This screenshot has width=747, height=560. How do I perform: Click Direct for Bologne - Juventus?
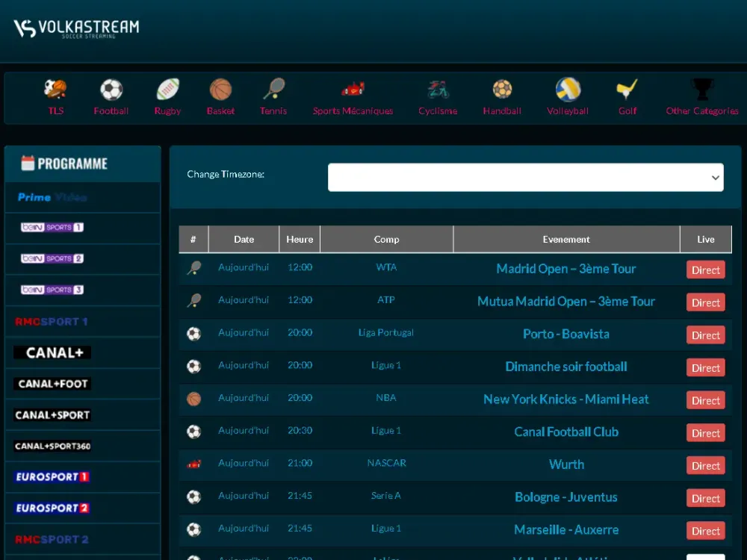pyautogui.click(x=706, y=498)
